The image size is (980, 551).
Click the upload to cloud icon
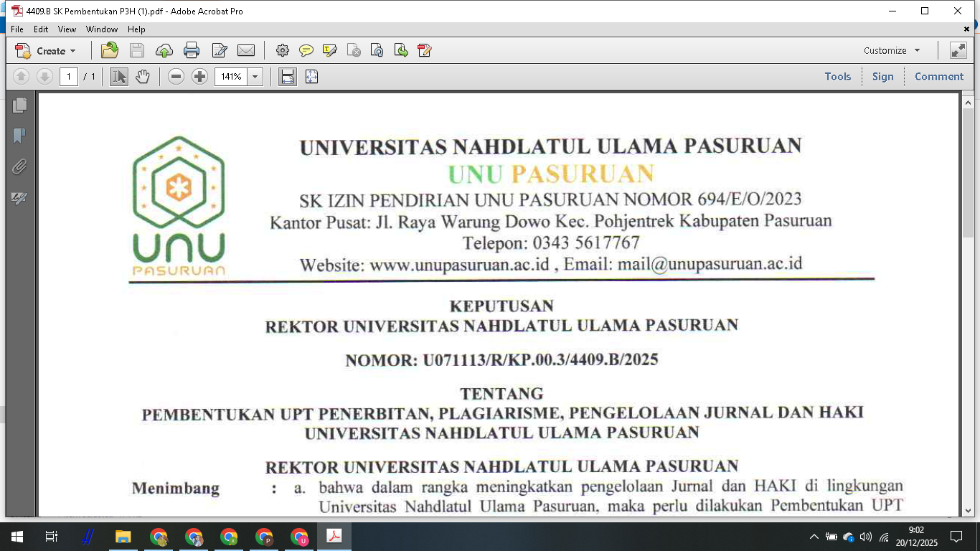pos(164,50)
